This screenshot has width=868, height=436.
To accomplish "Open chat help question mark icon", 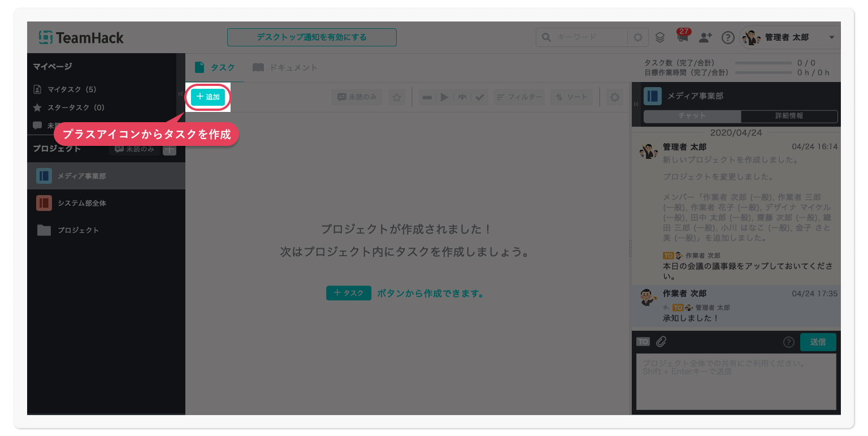I will click(789, 342).
